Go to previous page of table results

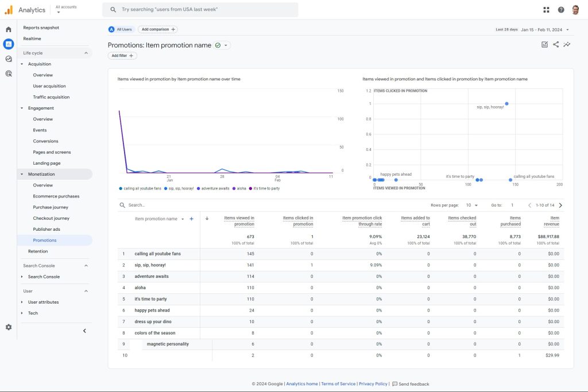[529, 205]
